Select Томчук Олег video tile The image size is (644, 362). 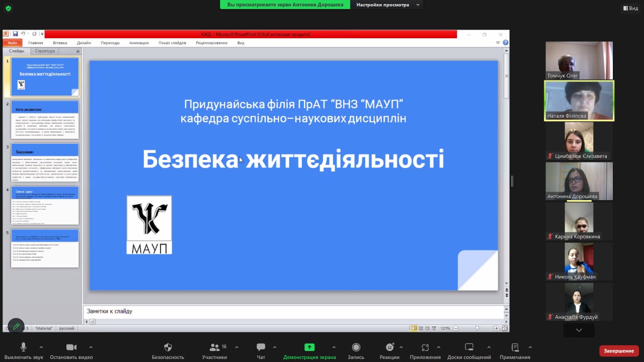coord(579,60)
